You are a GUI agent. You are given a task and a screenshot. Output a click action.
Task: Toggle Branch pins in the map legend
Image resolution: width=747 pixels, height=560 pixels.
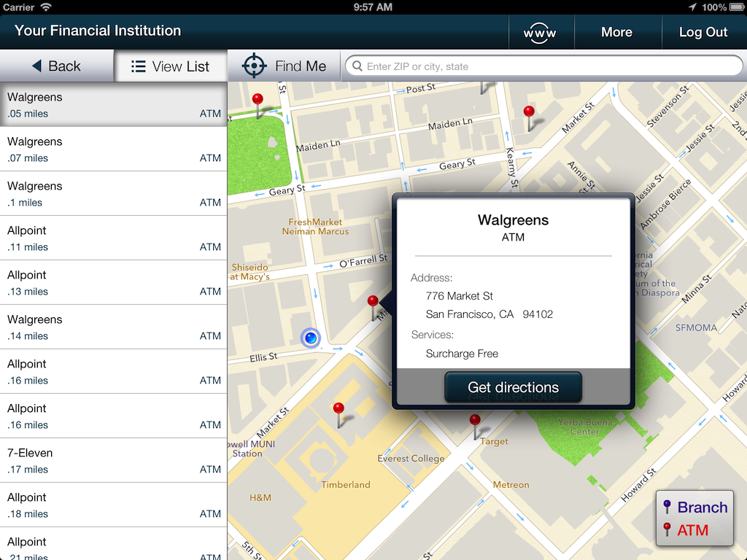click(x=694, y=507)
